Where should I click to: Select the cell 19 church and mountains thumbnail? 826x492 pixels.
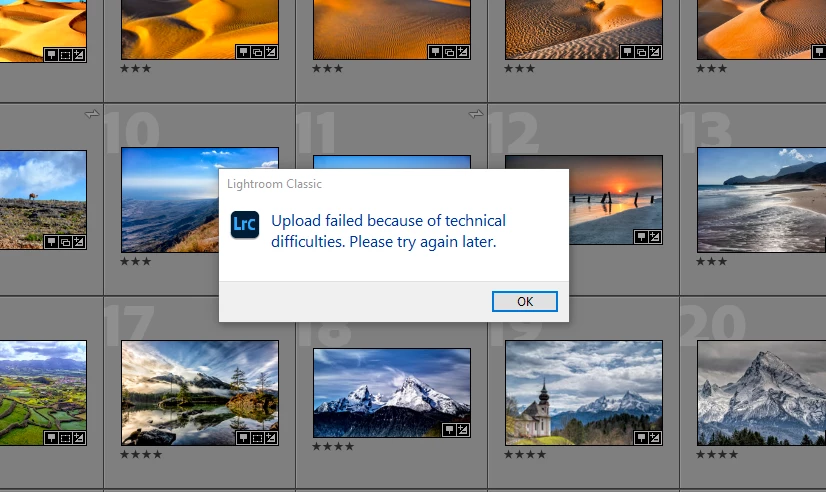[584, 393]
